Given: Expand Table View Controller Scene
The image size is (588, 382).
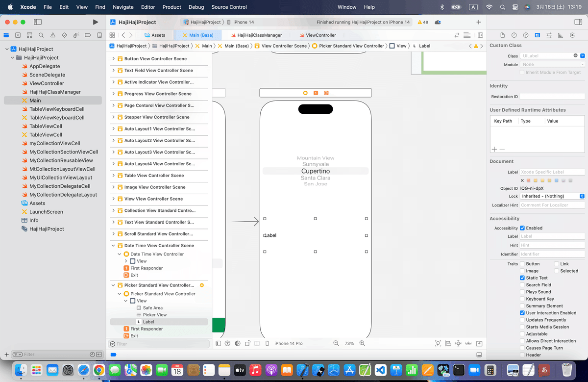Looking at the screenshot, I should [113, 176].
